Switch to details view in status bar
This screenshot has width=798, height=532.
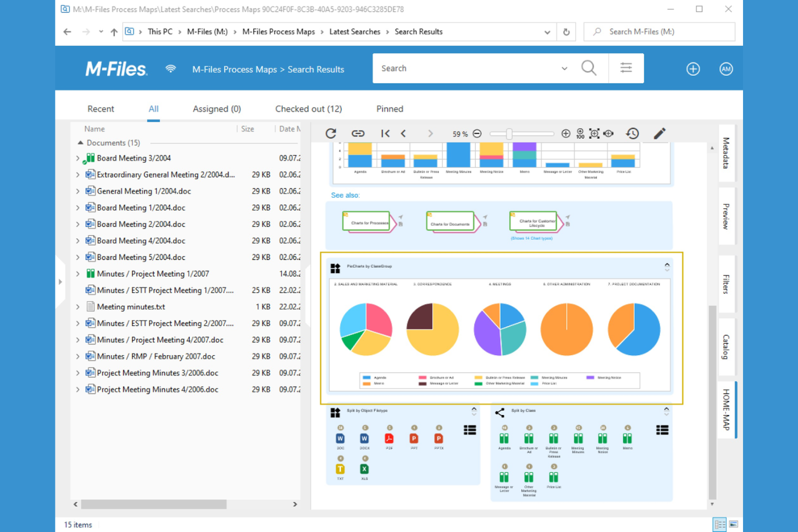tap(720, 524)
